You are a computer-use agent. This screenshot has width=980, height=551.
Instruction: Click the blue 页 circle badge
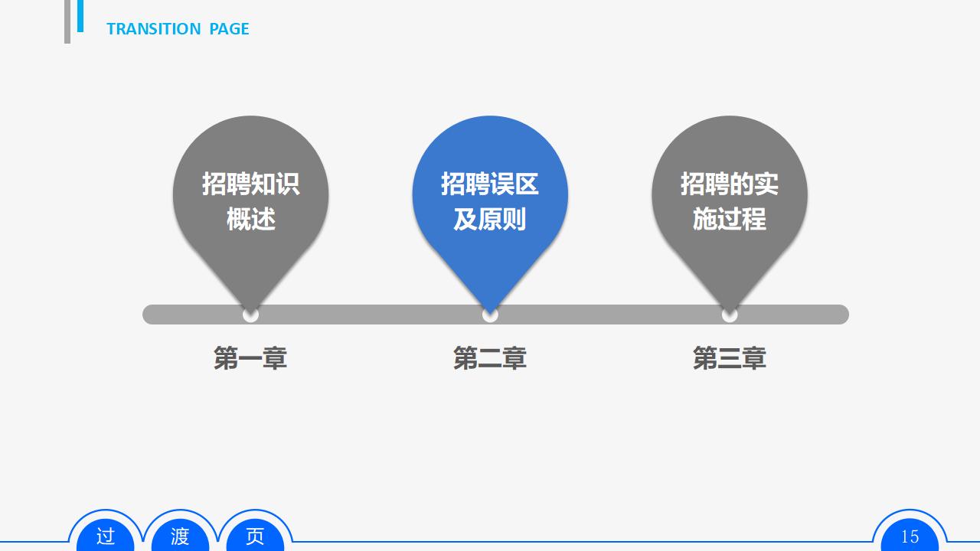(255, 535)
